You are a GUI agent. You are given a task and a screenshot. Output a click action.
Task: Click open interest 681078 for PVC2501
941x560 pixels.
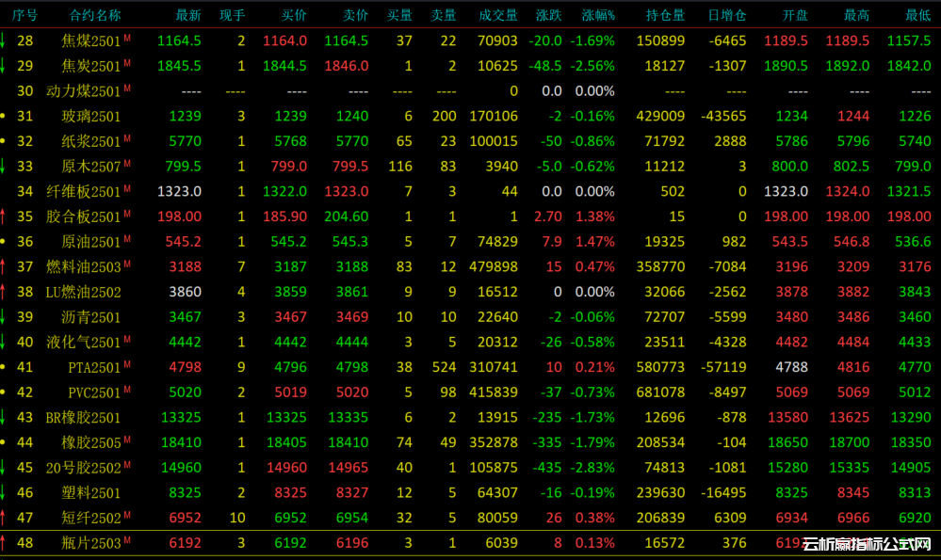click(660, 392)
